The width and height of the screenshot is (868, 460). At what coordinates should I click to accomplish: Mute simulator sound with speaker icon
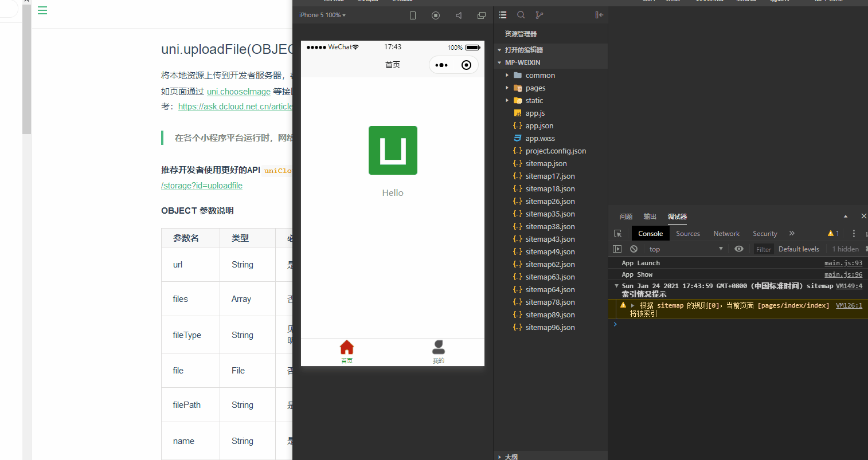(x=459, y=15)
